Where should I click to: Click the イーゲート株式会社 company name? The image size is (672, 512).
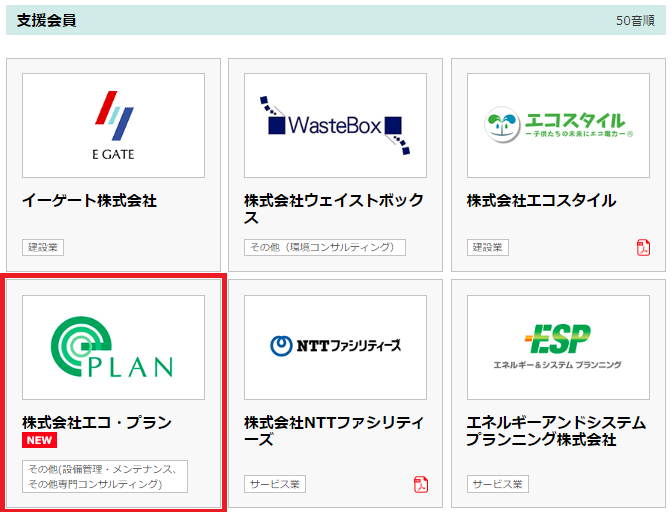click(x=90, y=201)
